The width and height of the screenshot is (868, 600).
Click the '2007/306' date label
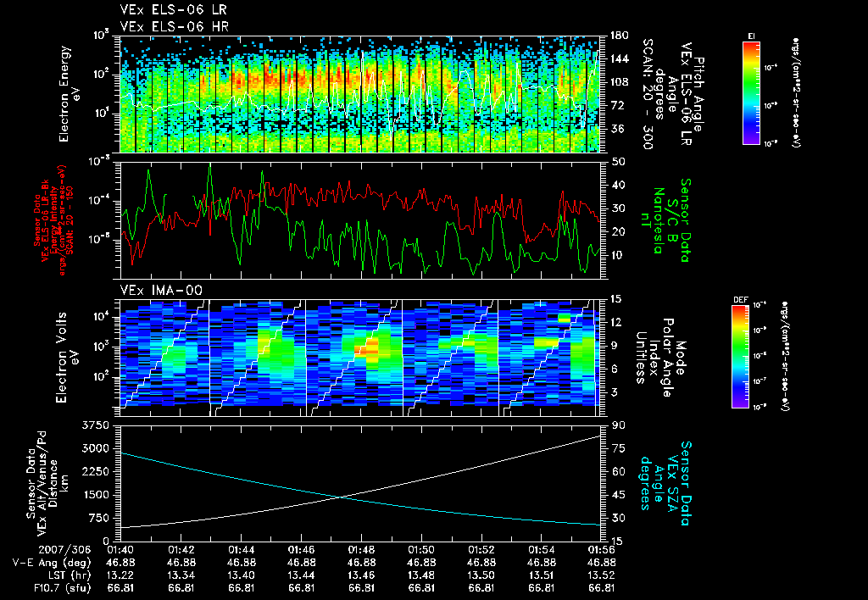click(x=64, y=550)
